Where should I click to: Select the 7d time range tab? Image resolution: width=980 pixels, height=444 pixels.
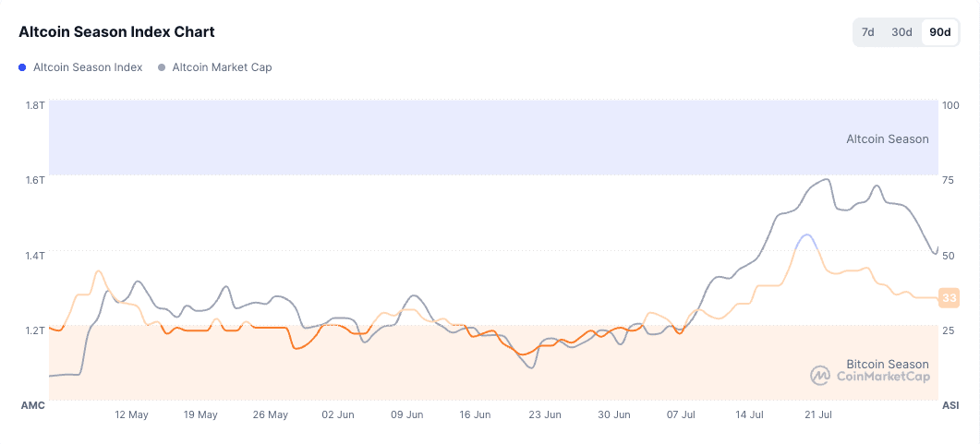tap(868, 32)
